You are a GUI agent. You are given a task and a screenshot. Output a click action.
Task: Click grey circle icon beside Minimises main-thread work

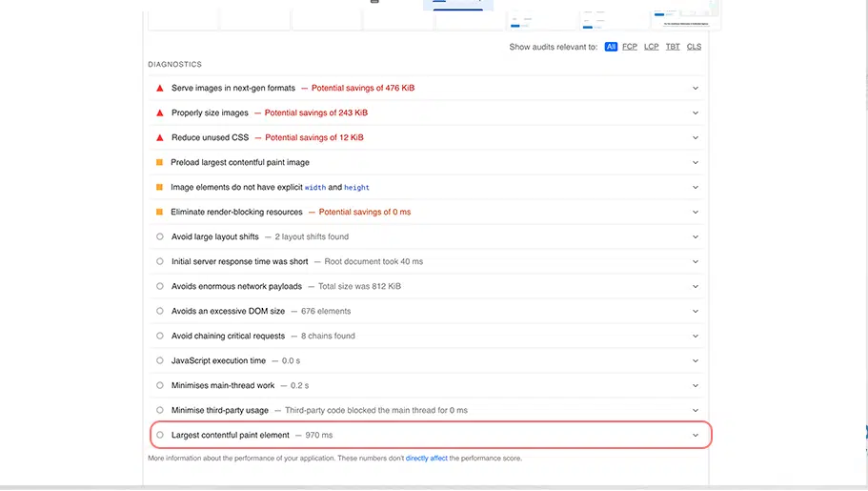click(159, 385)
